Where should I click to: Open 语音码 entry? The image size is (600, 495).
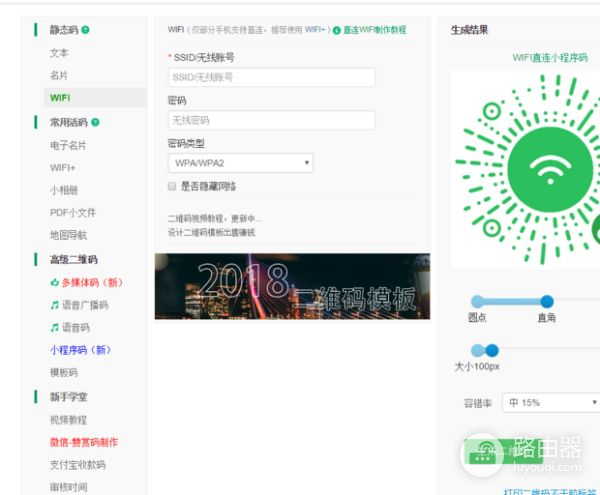[x=76, y=327]
